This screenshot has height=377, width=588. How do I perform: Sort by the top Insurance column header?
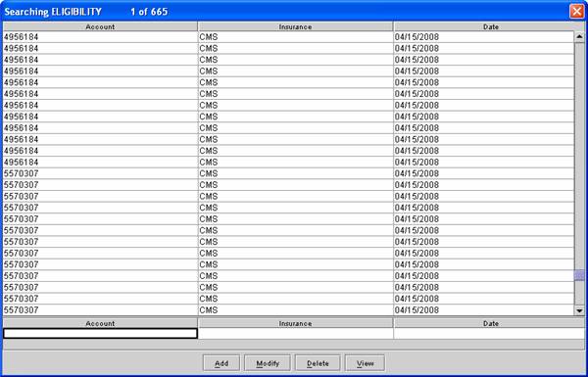(296, 26)
